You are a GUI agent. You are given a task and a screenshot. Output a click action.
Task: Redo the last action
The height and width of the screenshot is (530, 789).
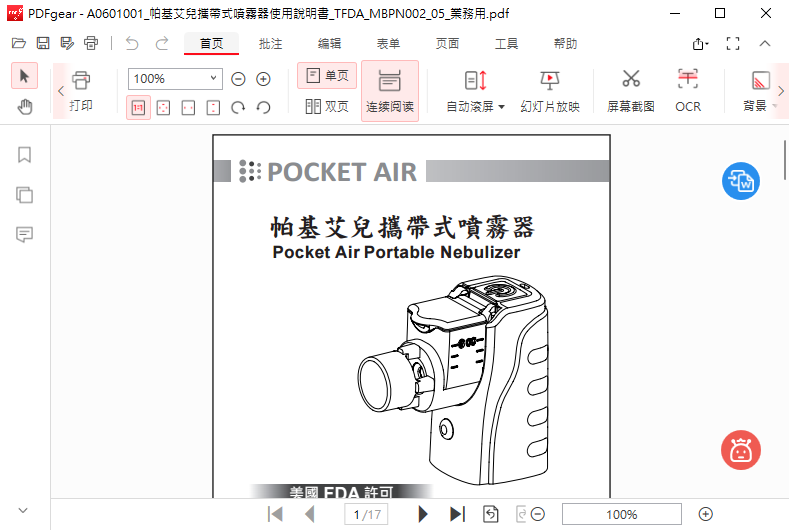point(162,43)
